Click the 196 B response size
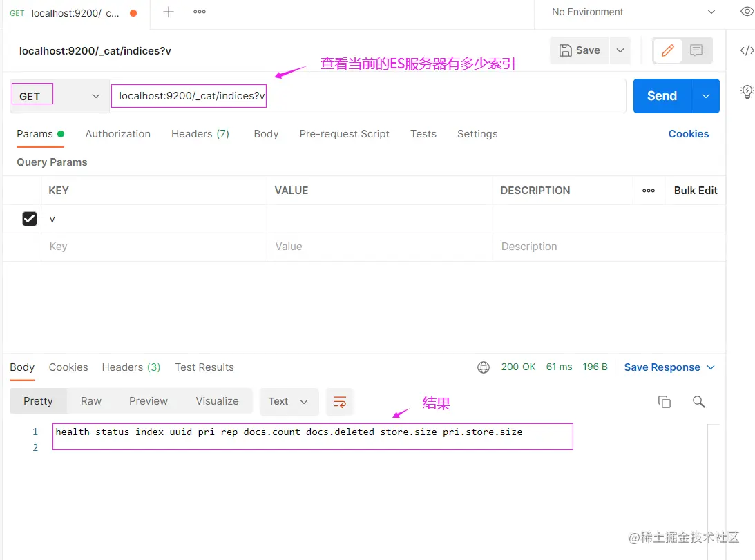The width and height of the screenshot is (755, 560). pyautogui.click(x=595, y=367)
